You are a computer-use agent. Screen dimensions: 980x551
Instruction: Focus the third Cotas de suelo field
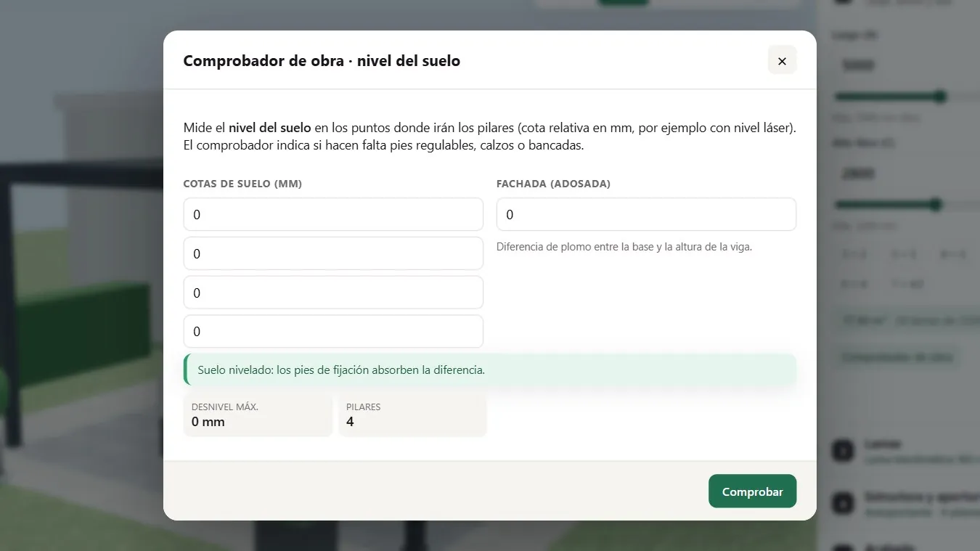click(x=333, y=293)
